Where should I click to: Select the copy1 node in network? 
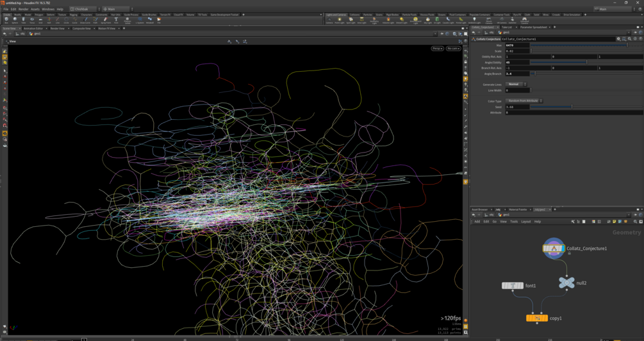click(537, 318)
